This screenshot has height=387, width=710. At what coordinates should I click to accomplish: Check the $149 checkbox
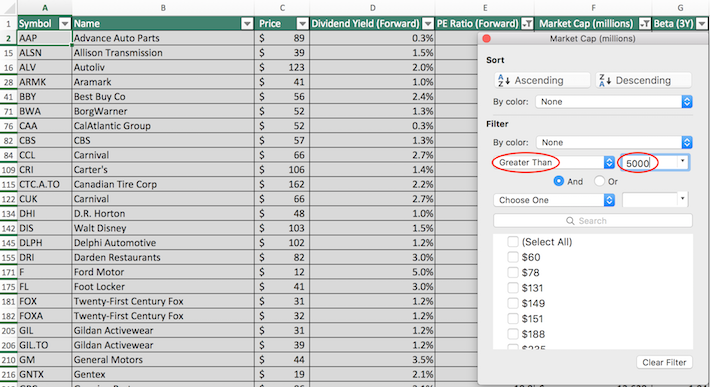[x=513, y=303]
